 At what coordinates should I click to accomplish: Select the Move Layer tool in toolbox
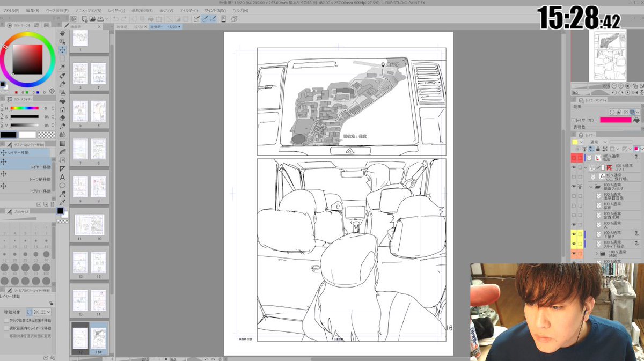(63, 50)
